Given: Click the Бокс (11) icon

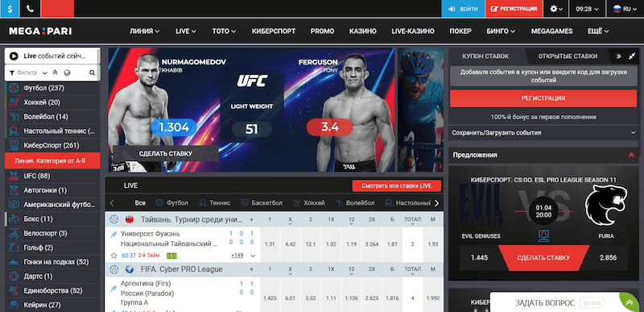Looking at the screenshot, I should (14, 218).
